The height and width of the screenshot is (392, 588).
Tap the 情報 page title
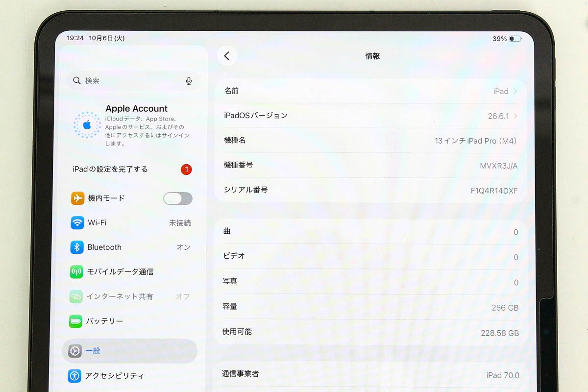[372, 56]
